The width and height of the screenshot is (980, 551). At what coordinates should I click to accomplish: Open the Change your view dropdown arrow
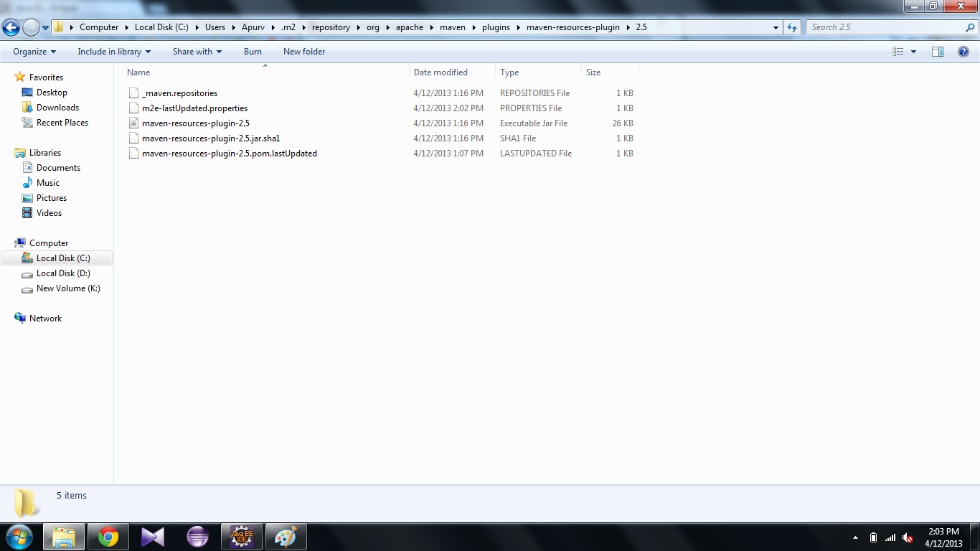tap(913, 52)
